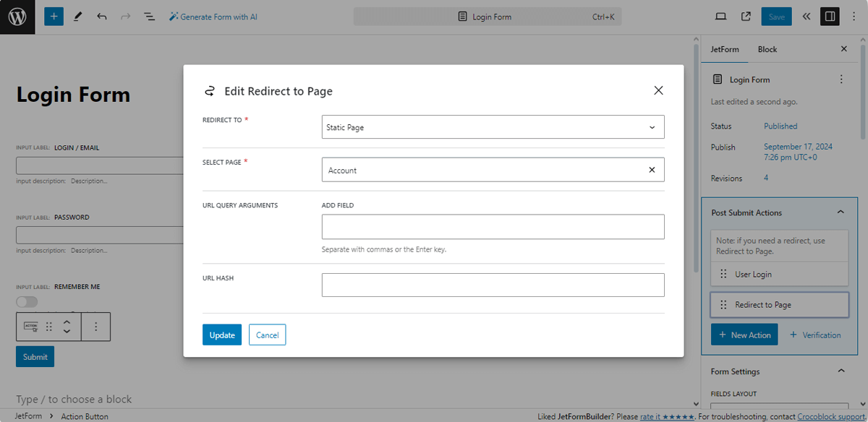Open the block inserter with the plus icon
Screen dimensions: 868x422
tap(54, 15)
